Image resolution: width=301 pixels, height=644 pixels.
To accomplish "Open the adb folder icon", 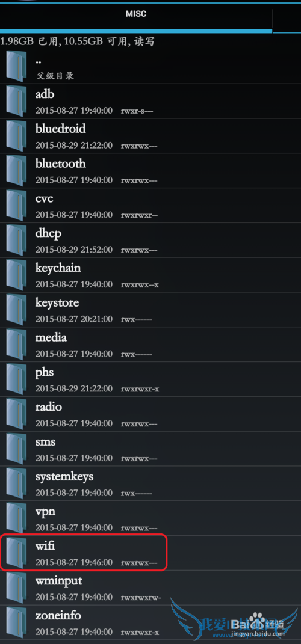I will click(x=17, y=102).
